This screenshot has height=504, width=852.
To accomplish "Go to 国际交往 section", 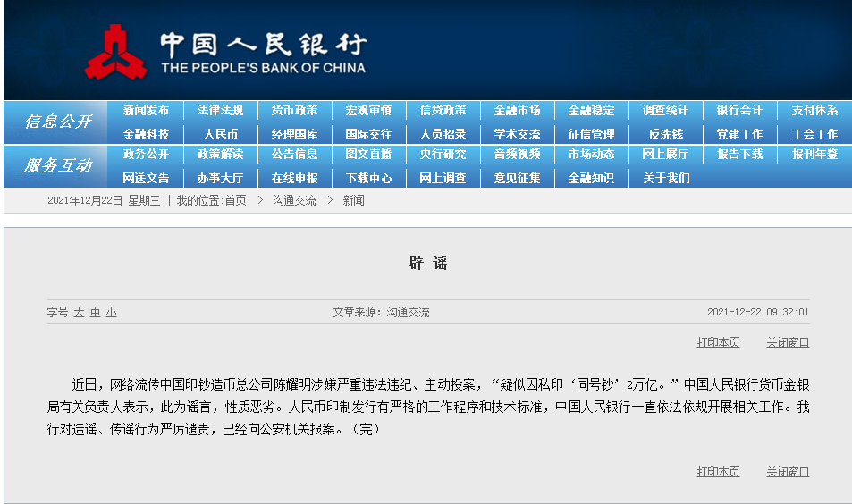I will pos(368,134).
